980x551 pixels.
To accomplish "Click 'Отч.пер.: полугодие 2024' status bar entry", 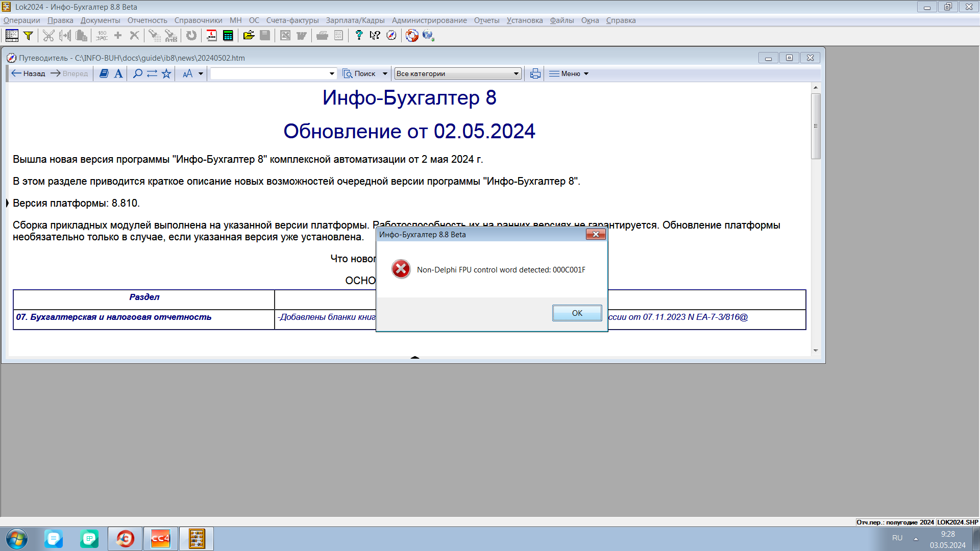I will click(x=895, y=522).
